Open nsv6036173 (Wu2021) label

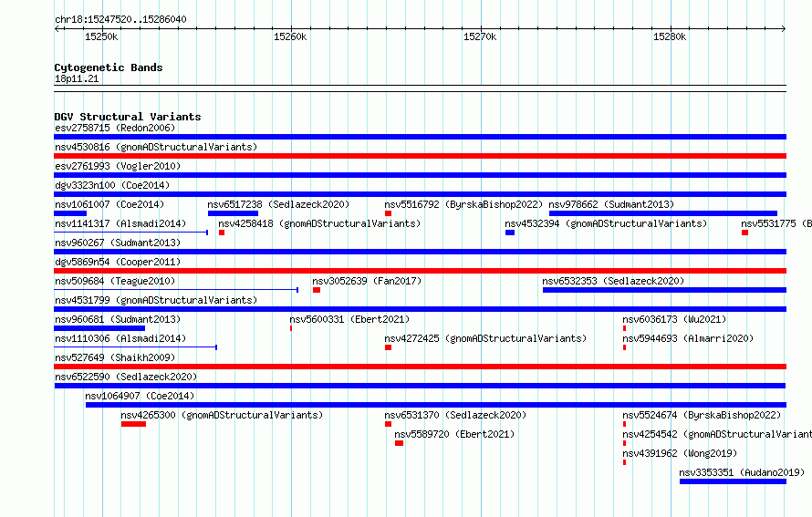(x=674, y=319)
